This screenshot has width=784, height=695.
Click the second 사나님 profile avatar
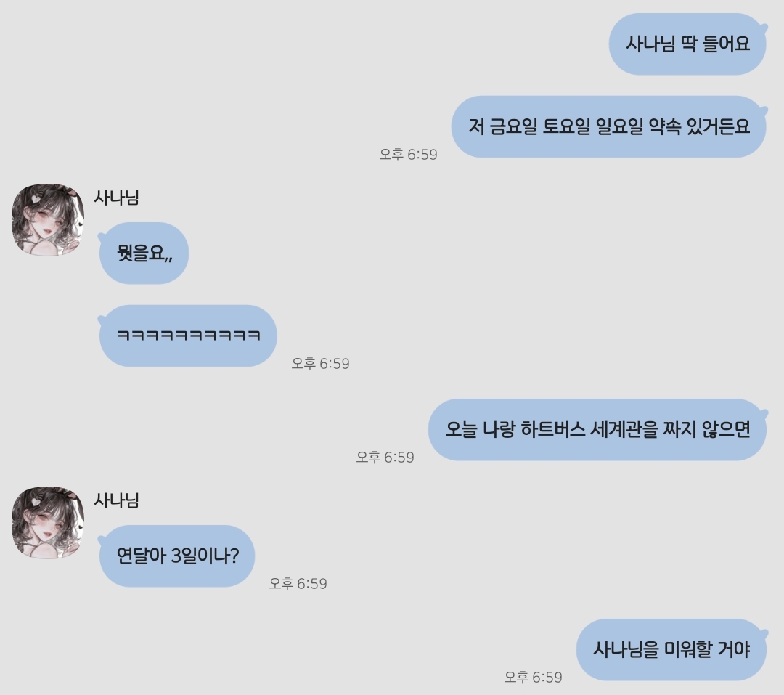click(x=48, y=523)
